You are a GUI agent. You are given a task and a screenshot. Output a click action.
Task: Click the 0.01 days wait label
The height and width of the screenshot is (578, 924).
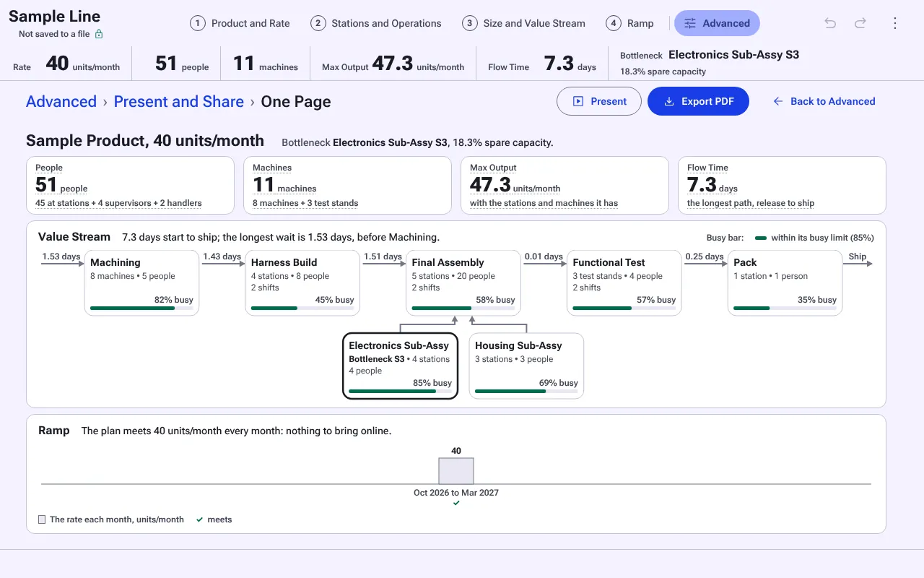[544, 256]
